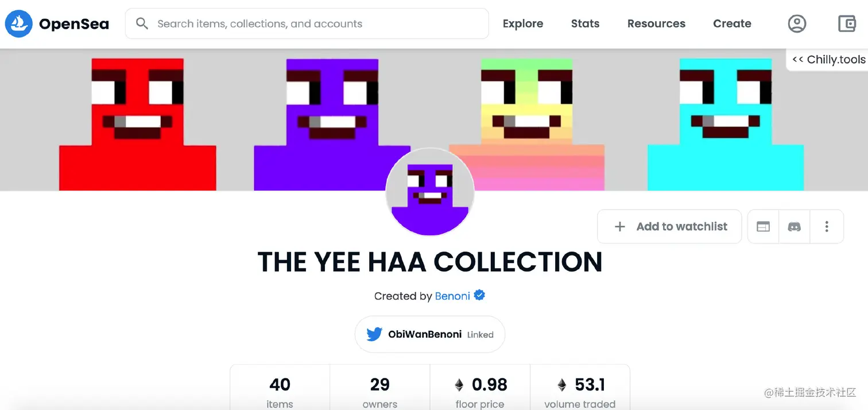The height and width of the screenshot is (410, 868).
Task: Click the OpenSea ship logo
Action: (18, 24)
